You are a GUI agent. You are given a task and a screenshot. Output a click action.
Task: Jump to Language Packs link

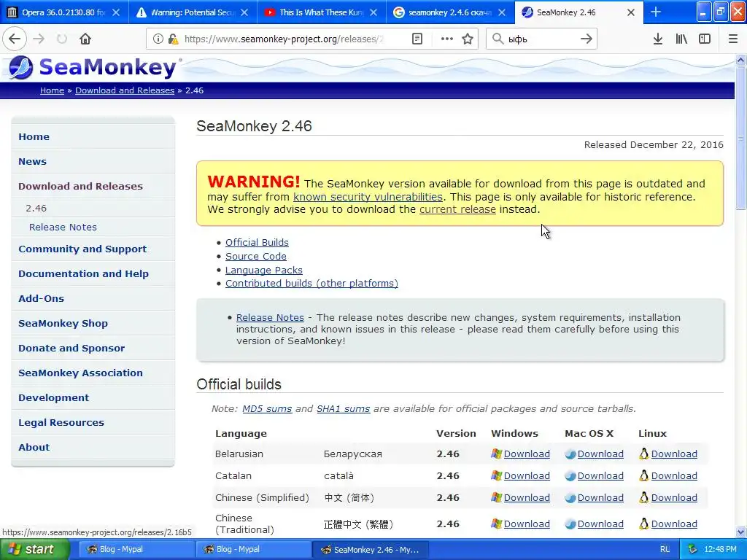click(264, 270)
